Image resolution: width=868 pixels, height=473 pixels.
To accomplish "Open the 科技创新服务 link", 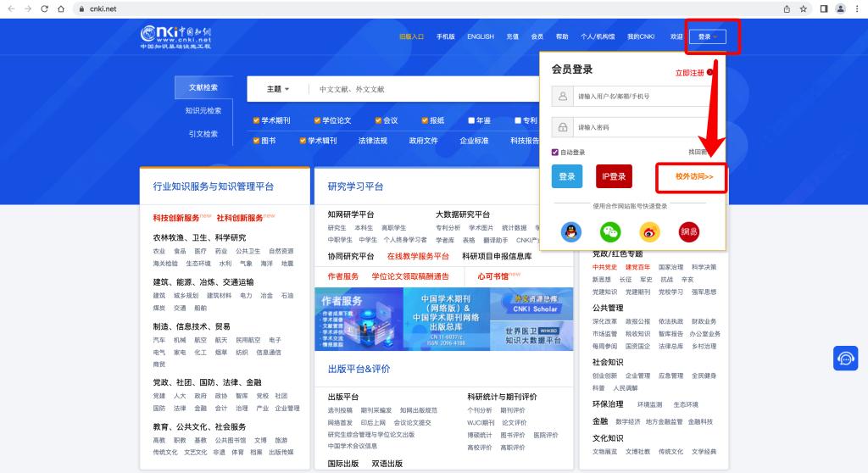I will [x=176, y=218].
